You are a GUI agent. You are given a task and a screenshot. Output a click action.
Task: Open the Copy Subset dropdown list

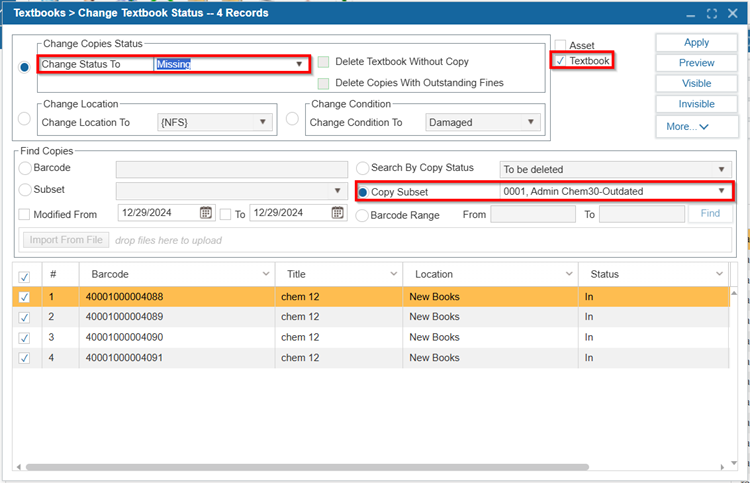pyautogui.click(x=721, y=191)
